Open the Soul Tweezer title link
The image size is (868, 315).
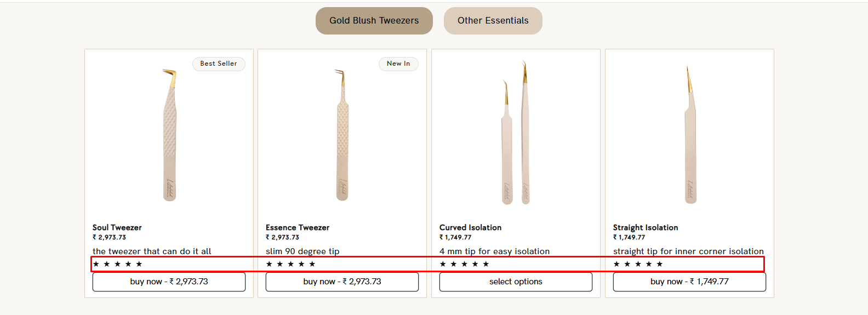(117, 227)
